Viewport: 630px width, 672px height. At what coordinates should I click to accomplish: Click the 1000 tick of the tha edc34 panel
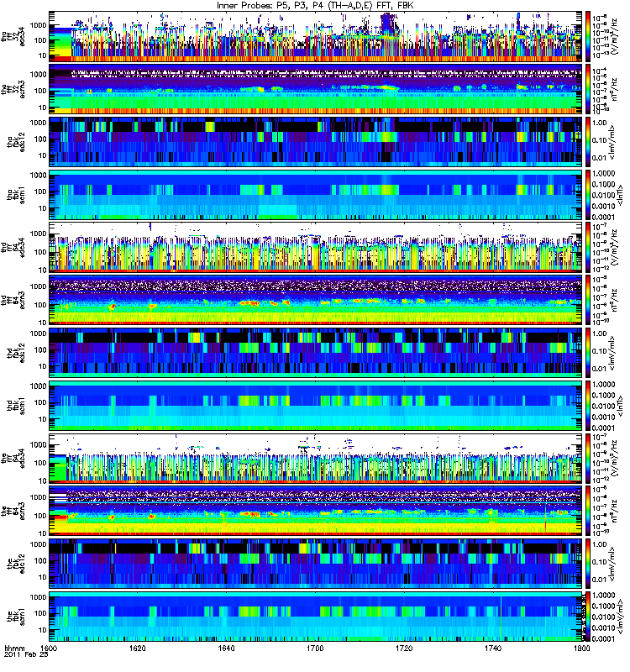(38, 25)
